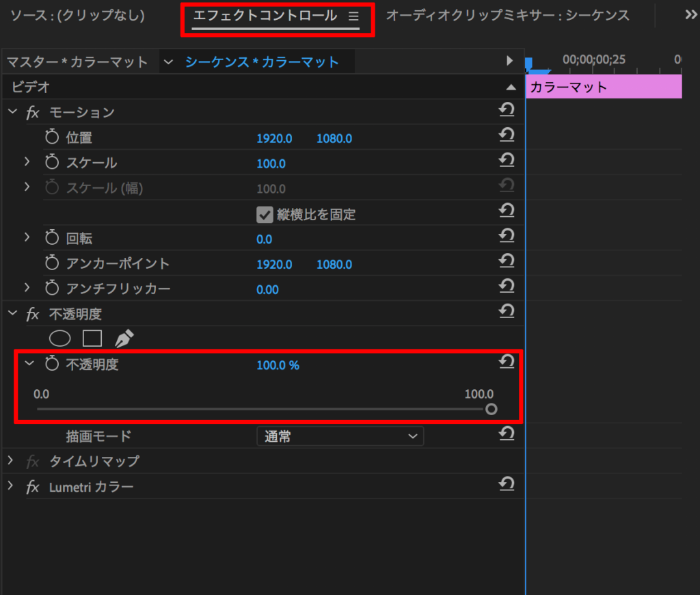Open the エフェクトコントロール panel menu icon
This screenshot has height=595, width=700.
353,16
